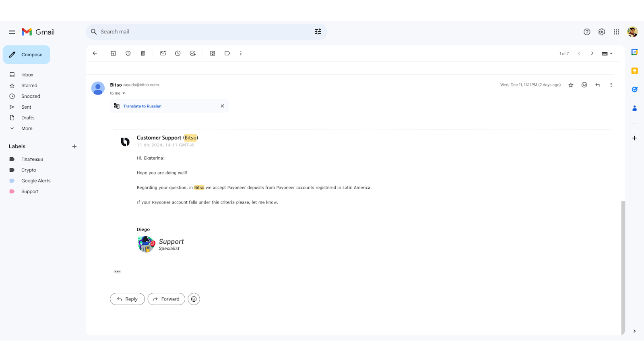Open the Labels icon in toolbar
644x362 pixels.
click(x=227, y=53)
